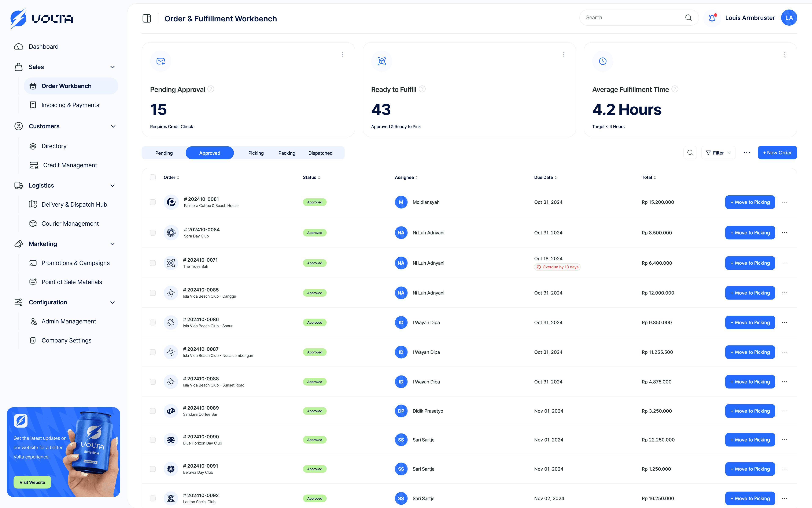Collapse the Sales section chevron

click(113, 67)
